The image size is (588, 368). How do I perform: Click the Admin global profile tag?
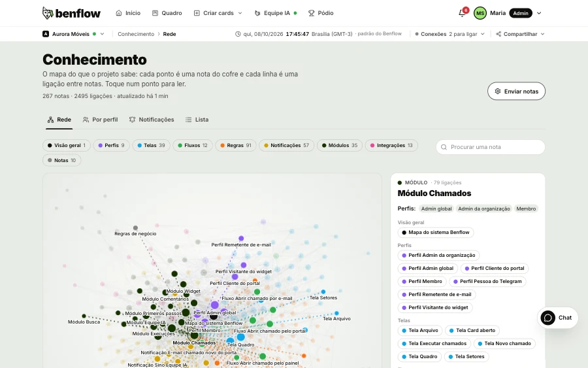pos(436,209)
